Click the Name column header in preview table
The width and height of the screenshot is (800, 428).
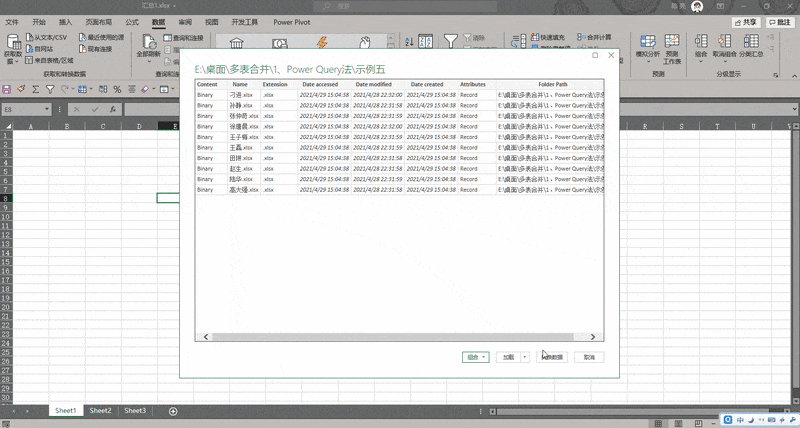[240, 85]
